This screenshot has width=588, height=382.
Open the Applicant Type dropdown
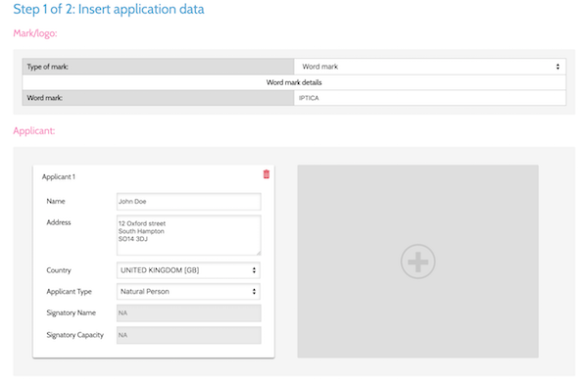pyautogui.click(x=188, y=292)
